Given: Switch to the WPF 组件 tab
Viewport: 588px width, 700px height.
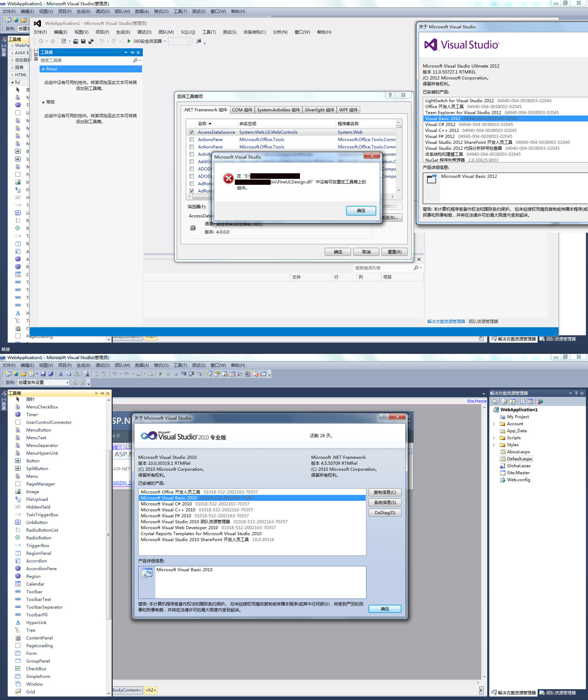Looking at the screenshot, I should [348, 110].
